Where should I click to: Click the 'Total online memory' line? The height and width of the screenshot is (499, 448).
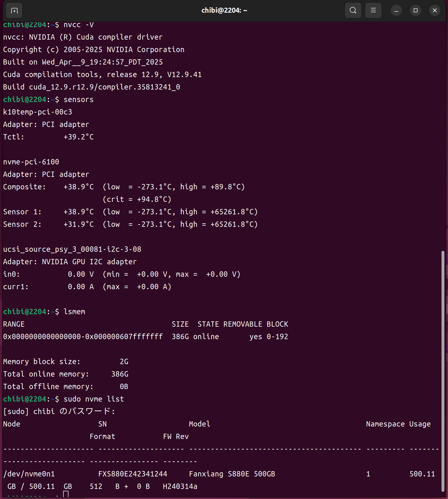click(66, 374)
